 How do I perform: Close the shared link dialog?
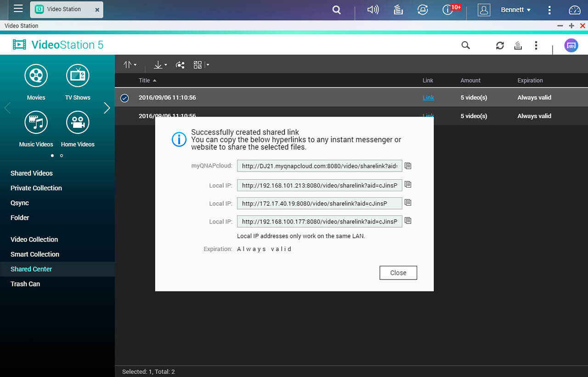(x=398, y=273)
